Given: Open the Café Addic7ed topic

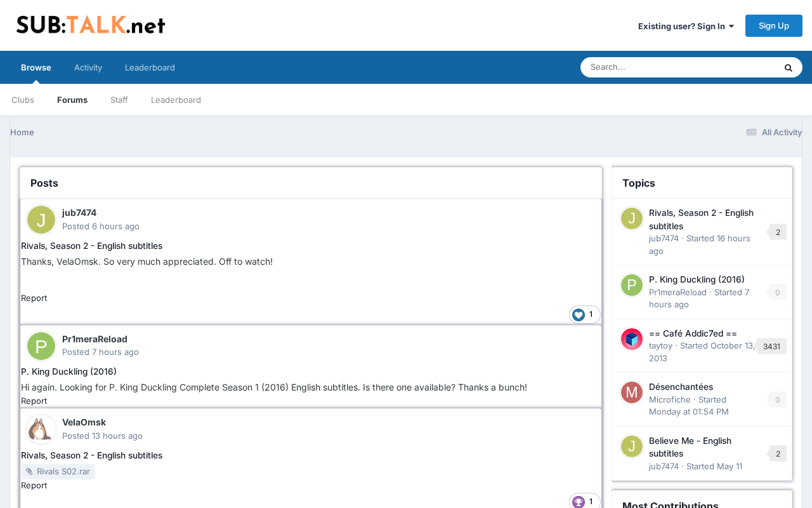Looking at the screenshot, I should tap(693, 333).
